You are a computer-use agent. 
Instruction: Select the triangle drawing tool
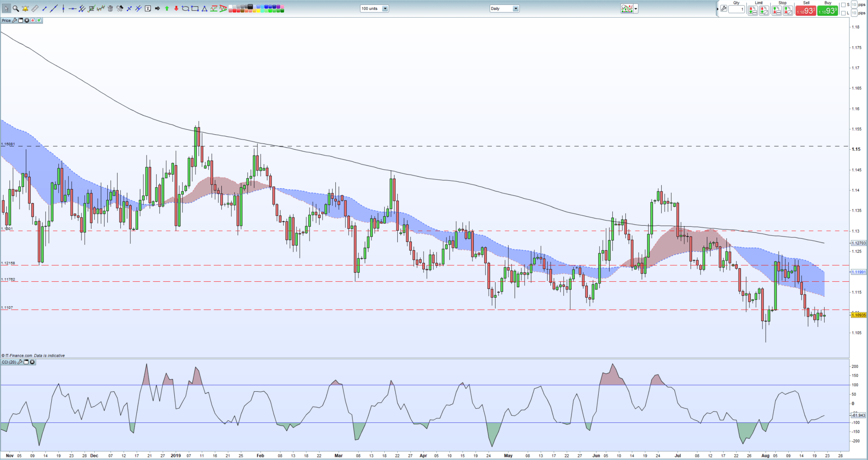pyautogui.click(x=204, y=9)
